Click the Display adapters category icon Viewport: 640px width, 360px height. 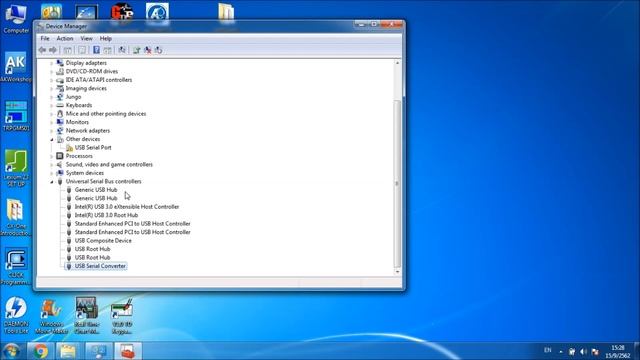pos(60,63)
